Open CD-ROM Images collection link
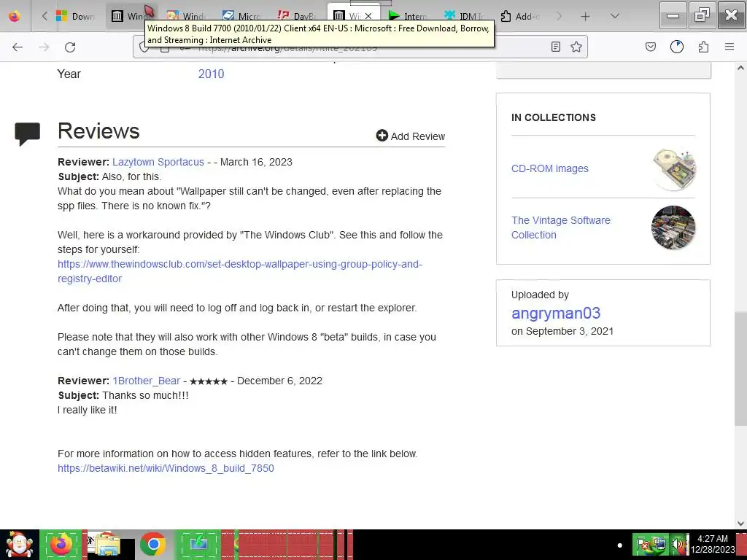This screenshot has width=747, height=560. 550,168
